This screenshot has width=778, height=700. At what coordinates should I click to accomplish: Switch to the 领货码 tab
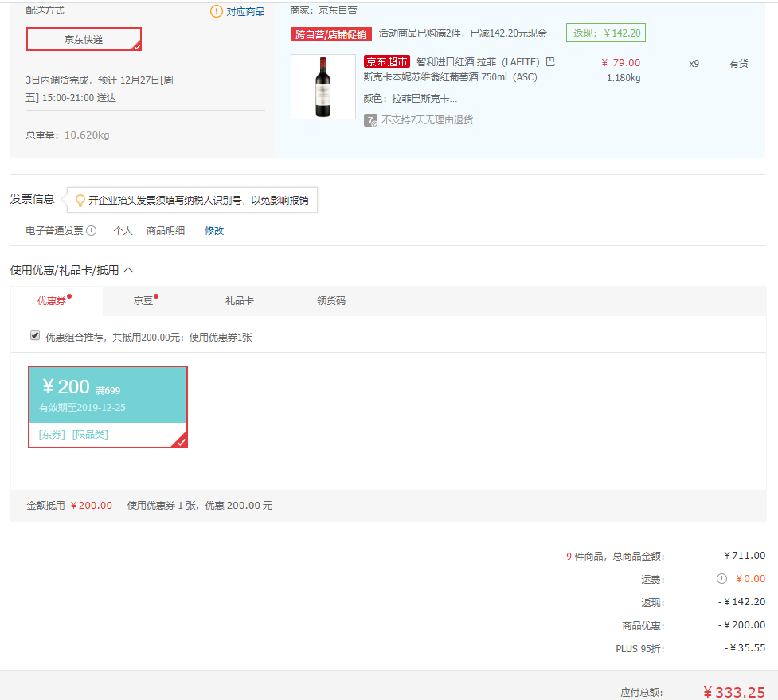click(x=331, y=301)
